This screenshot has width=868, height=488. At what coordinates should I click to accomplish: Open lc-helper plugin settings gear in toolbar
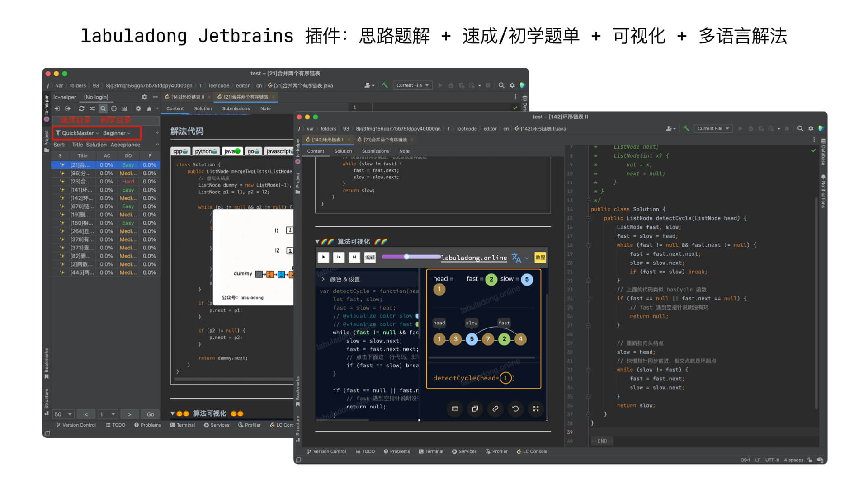click(138, 108)
